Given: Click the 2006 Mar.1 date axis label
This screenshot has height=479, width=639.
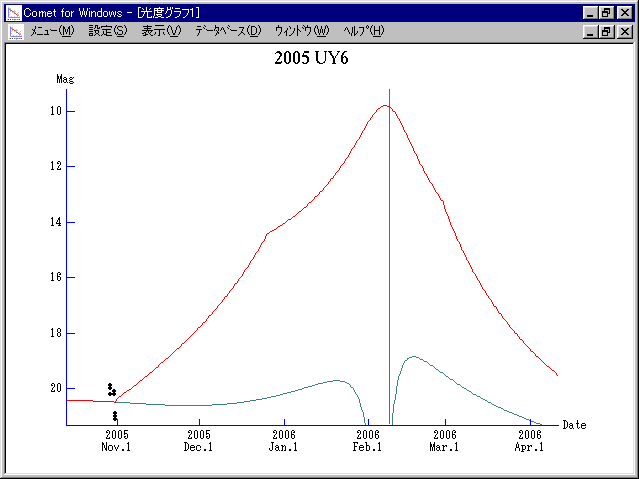Looking at the screenshot, I should click(445, 441).
